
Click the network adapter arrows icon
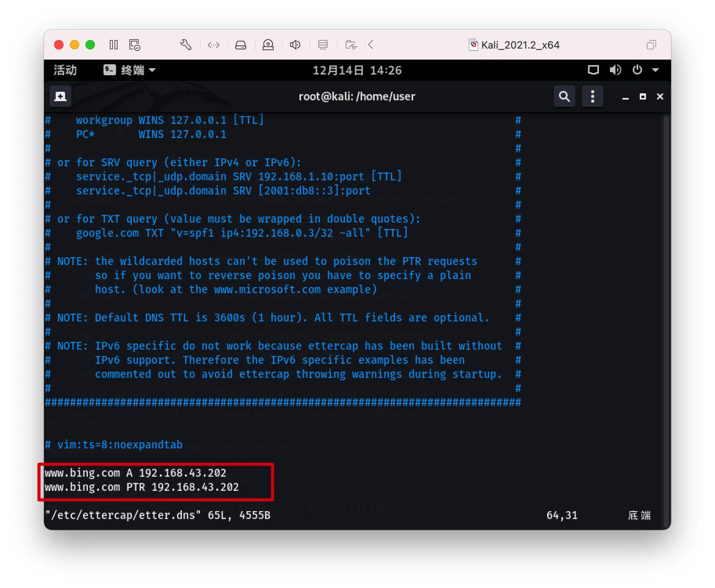click(214, 45)
